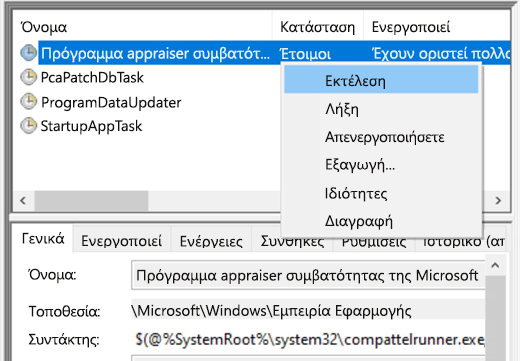Select the PcaPatchDbTask row
The image size is (520, 361).
coord(92,77)
